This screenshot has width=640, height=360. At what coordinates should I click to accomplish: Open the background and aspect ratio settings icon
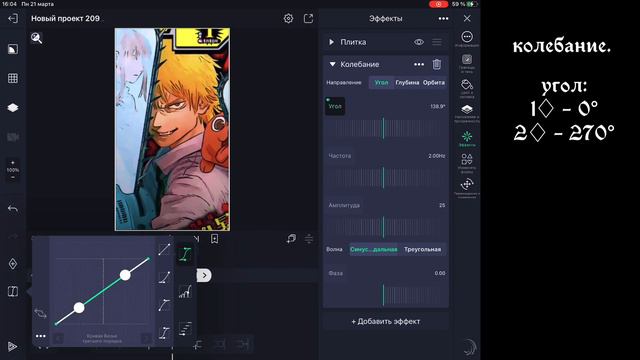[13, 49]
